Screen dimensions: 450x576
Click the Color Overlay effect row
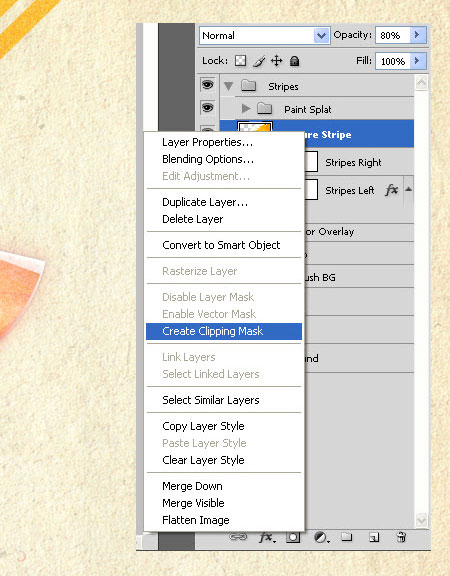pyautogui.click(x=359, y=232)
